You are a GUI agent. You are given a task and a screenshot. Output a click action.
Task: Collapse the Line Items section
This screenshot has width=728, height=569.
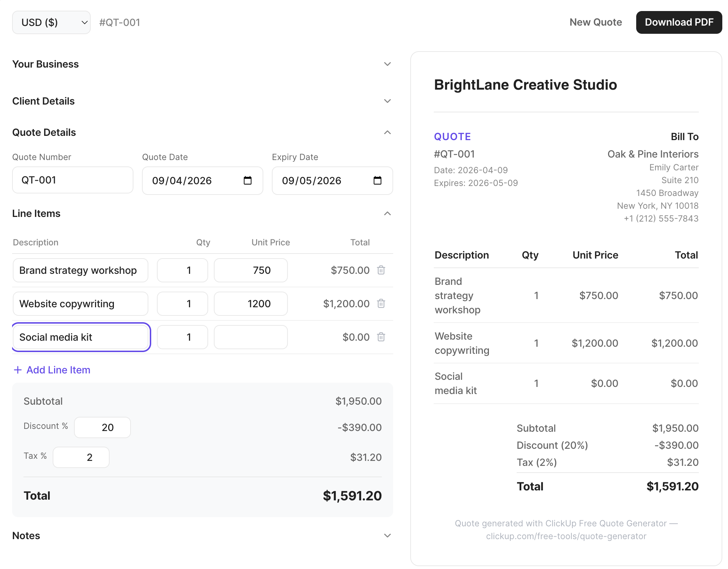(x=387, y=213)
